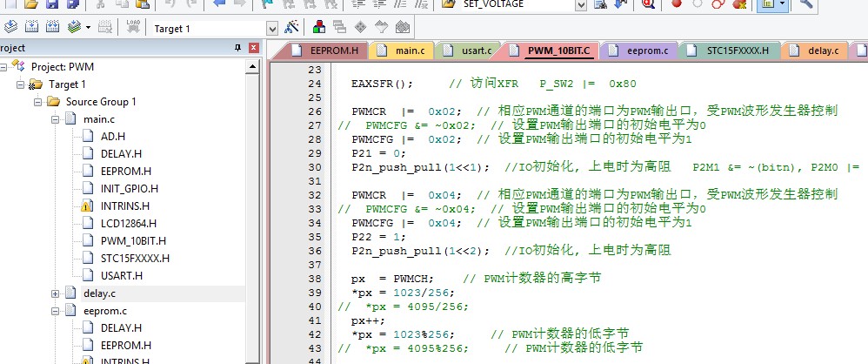Collapse the Source Group 1 folder

click(x=38, y=102)
